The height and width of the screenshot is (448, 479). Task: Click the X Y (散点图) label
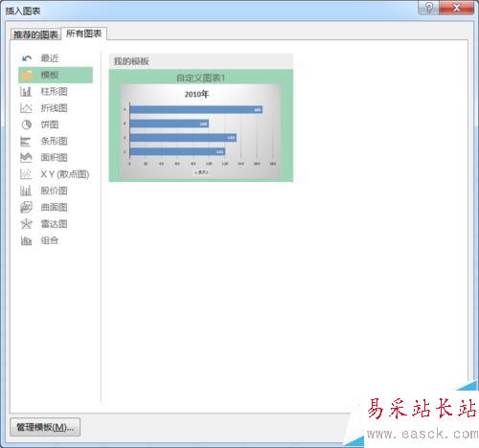tap(65, 174)
